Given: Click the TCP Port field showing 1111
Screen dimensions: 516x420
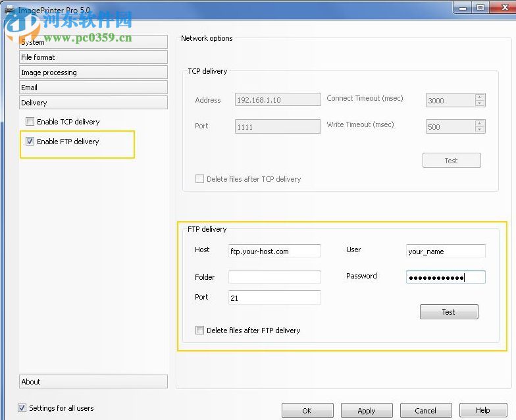Looking at the screenshot, I should (278, 126).
